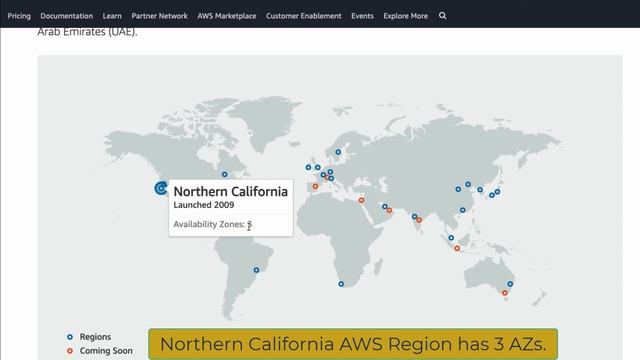
Task: Open the Partner Network menu item
Action: [159, 16]
